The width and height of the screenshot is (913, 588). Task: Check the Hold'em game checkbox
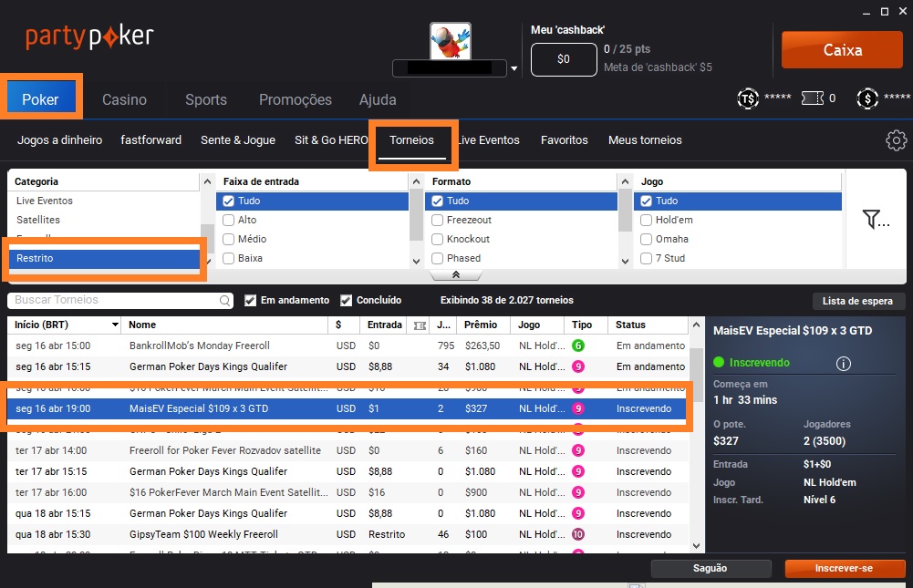[646, 220]
